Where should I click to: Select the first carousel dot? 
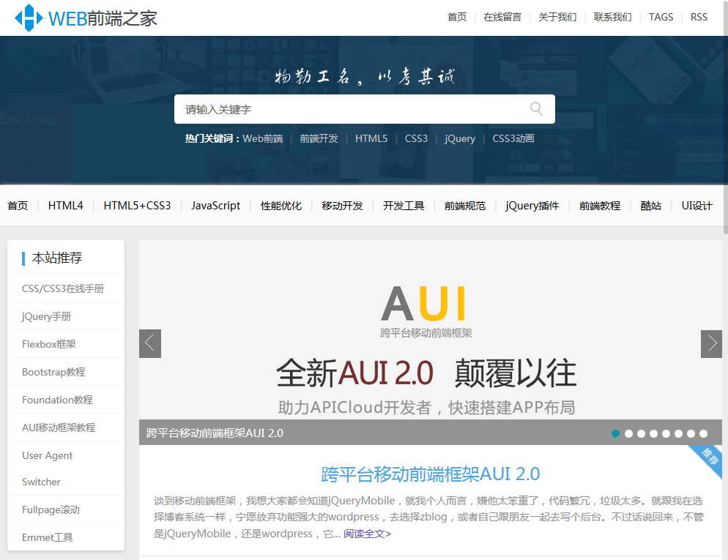coord(616,433)
